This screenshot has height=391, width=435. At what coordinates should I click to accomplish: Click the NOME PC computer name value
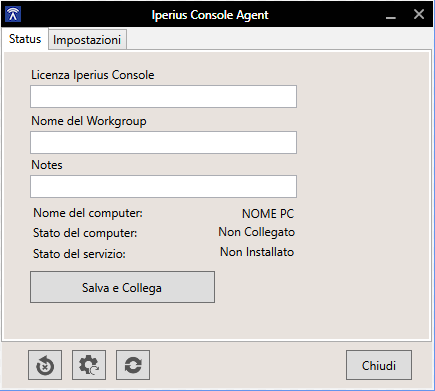[x=268, y=214]
